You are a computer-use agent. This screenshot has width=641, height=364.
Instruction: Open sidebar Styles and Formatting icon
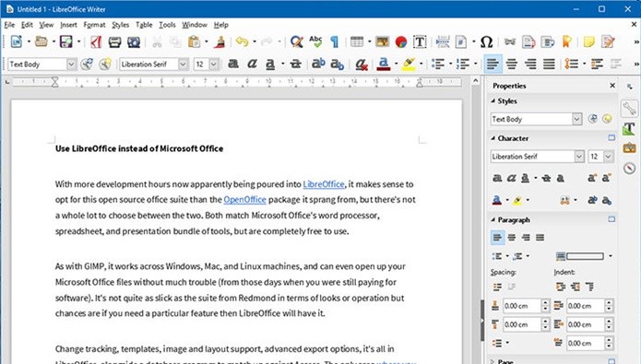629,129
